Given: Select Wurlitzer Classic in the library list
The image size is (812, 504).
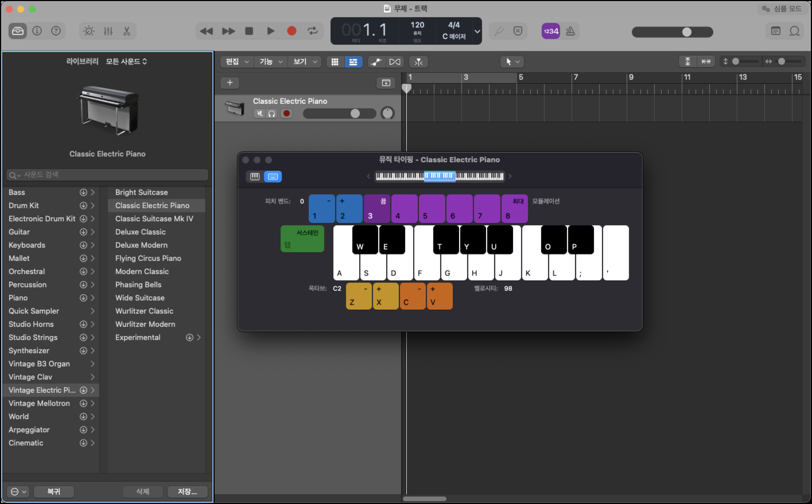Looking at the screenshot, I should tap(144, 311).
